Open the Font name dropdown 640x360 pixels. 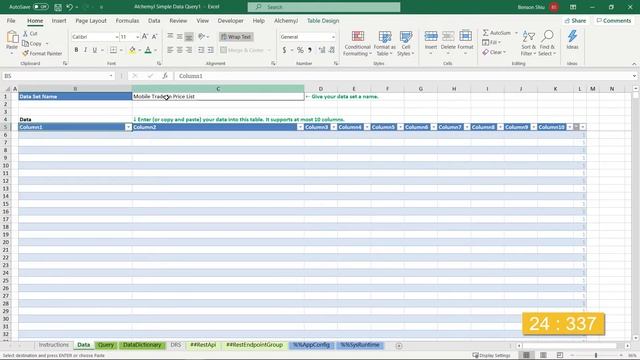click(117, 37)
